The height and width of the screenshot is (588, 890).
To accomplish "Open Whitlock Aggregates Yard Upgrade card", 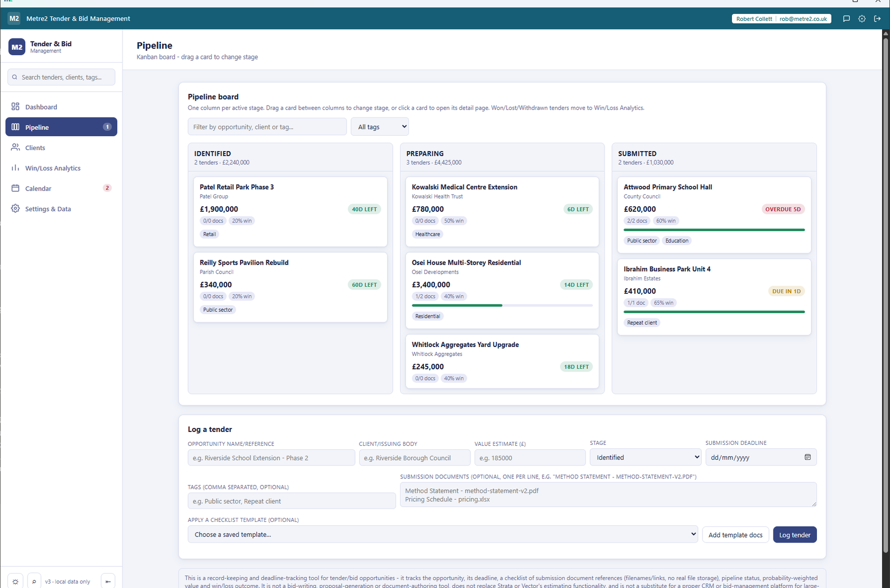I will [502, 361].
